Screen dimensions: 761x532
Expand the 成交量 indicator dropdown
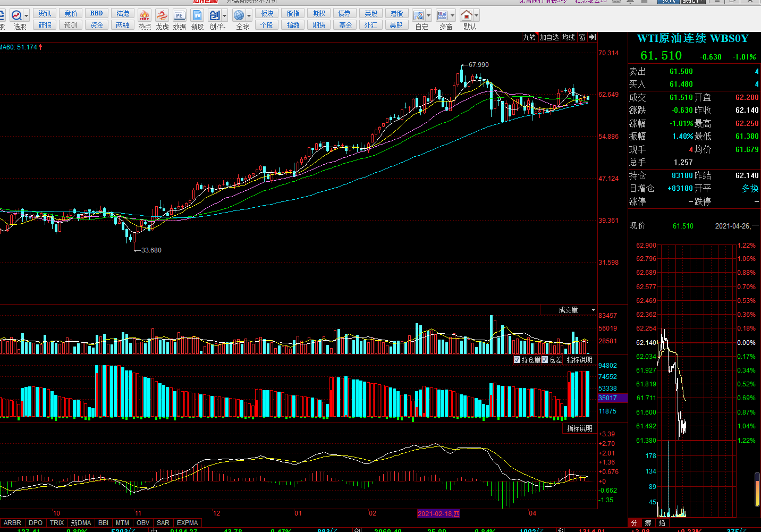click(593, 310)
